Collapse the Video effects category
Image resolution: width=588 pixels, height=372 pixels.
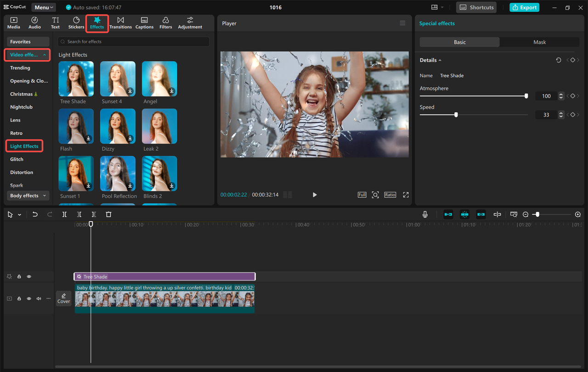click(x=27, y=55)
